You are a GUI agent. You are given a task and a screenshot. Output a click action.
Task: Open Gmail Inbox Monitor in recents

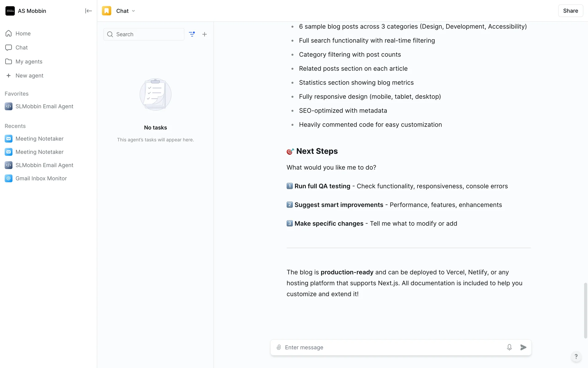(41, 178)
